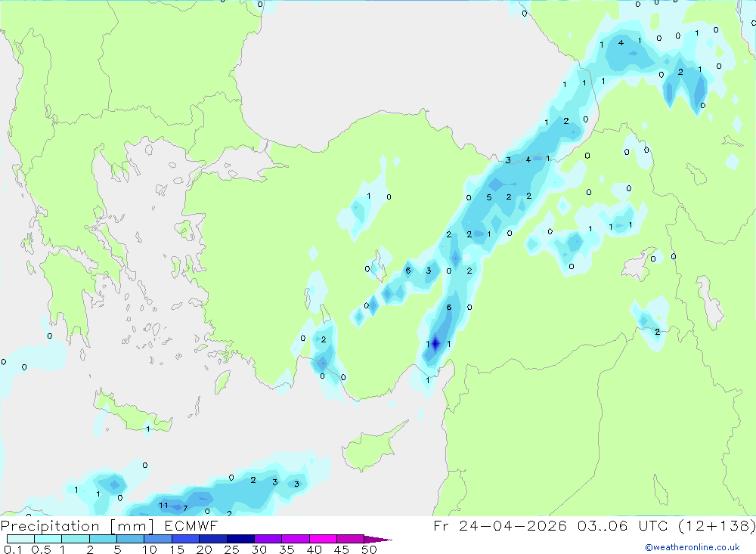Click the '5' precipitation value over northeast Turkey
Image resolution: width=756 pixels, height=554 pixels.
click(489, 197)
